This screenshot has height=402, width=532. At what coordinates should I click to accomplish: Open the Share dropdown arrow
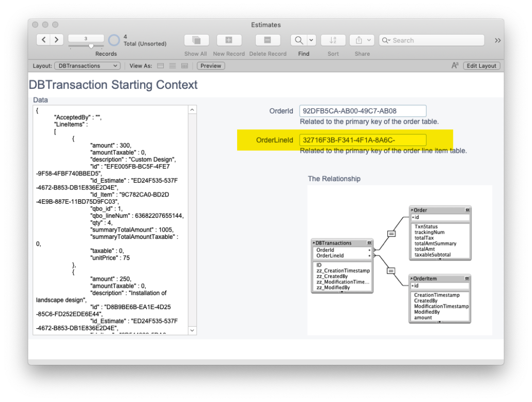(x=370, y=40)
